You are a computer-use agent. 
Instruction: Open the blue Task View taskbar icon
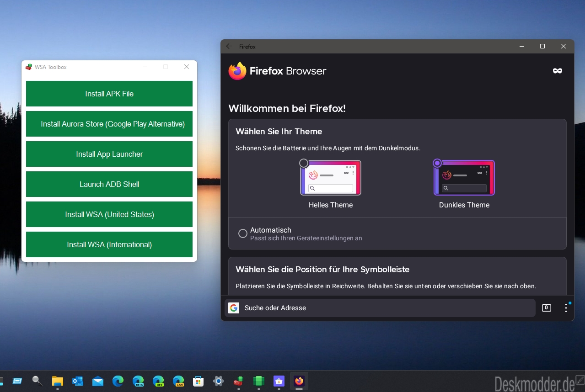(x=17, y=381)
